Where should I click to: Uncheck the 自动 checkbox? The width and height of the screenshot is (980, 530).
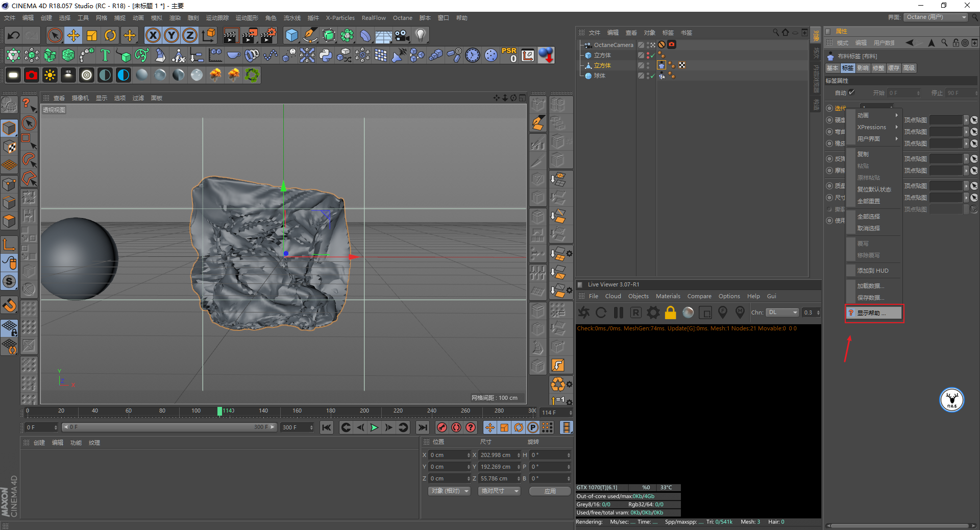coord(852,92)
